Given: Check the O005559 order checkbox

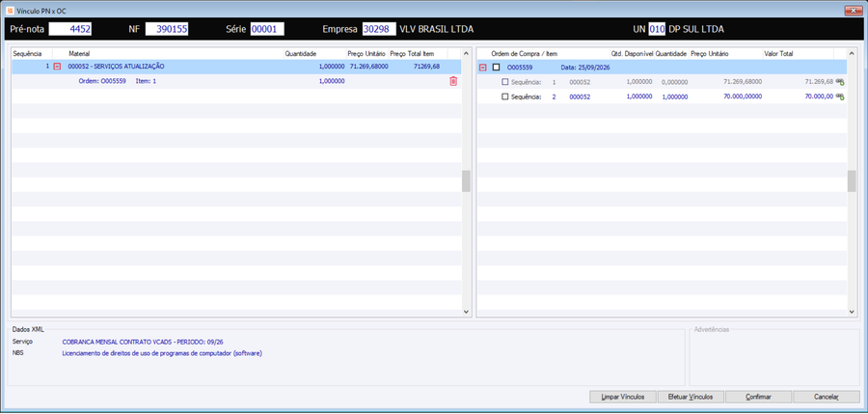Looking at the screenshot, I should click(x=496, y=67).
